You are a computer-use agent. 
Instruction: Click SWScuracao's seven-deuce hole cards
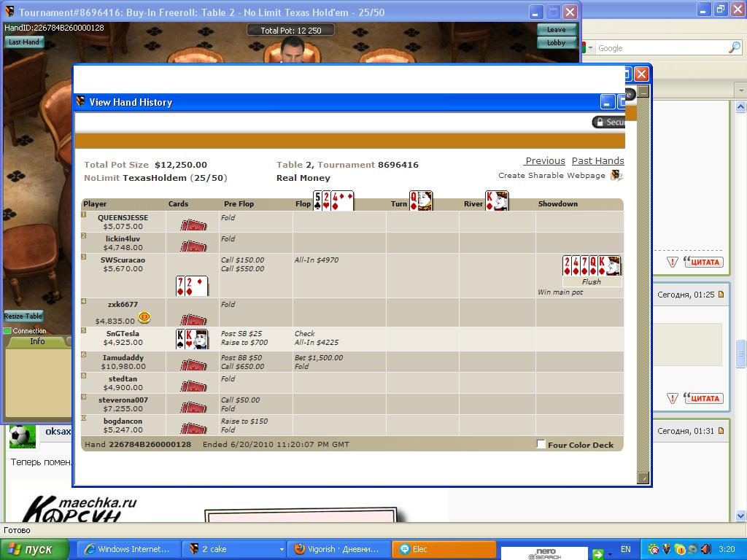[192, 285]
